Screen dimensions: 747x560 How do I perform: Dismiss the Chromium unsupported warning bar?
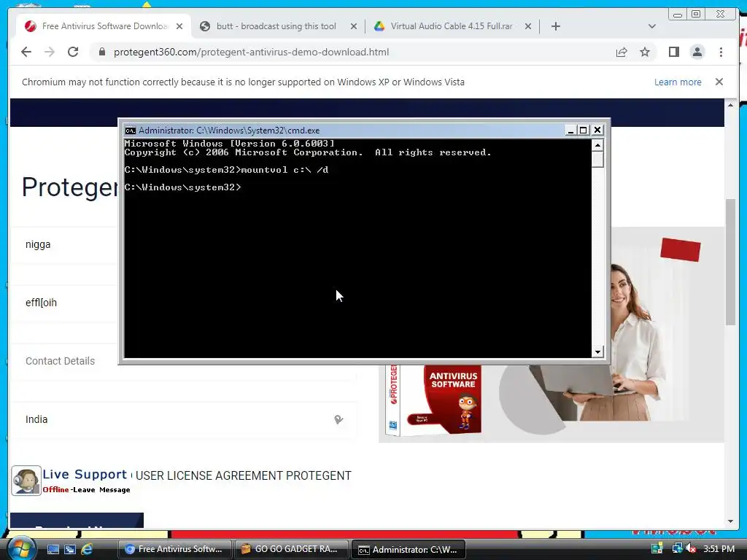coord(719,82)
